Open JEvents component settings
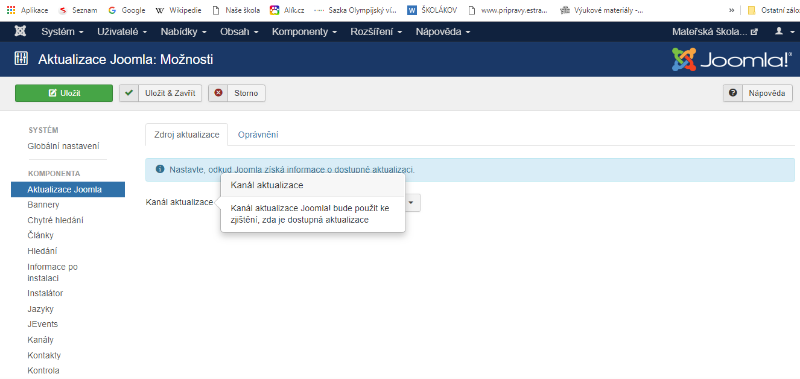The image size is (800, 379). pyautogui.click(x=43, y=324)
